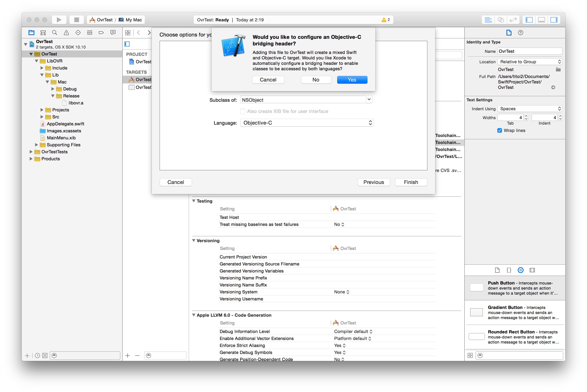Viewport: 587px width, 392px height.
Task: Open the Symbol navigator
Action: 43,32
